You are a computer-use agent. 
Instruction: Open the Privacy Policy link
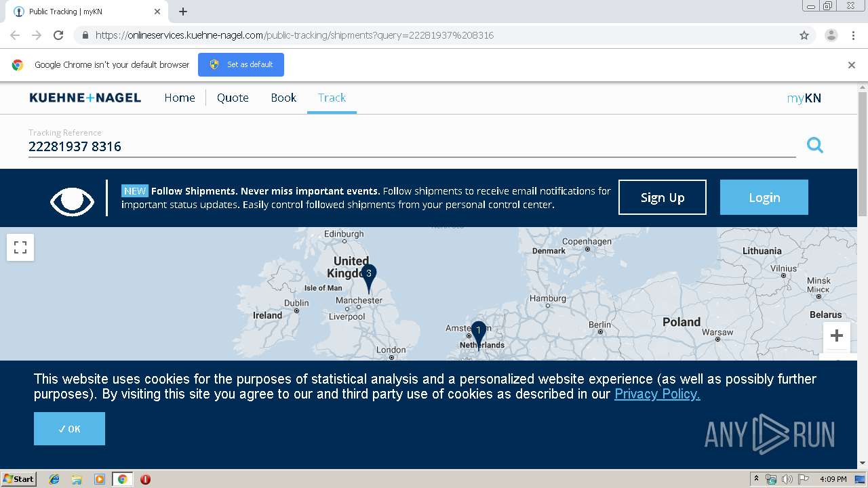pos(657,394)
